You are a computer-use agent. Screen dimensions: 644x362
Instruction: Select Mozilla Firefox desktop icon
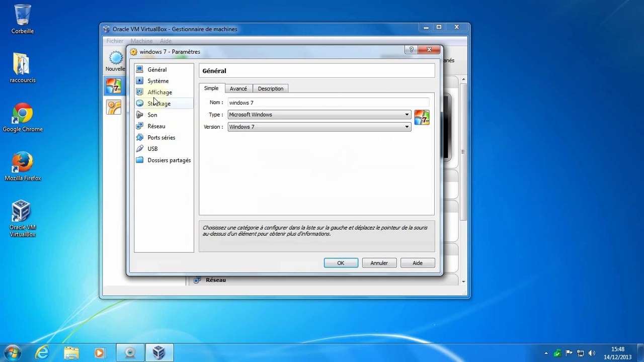click(23, 166)
